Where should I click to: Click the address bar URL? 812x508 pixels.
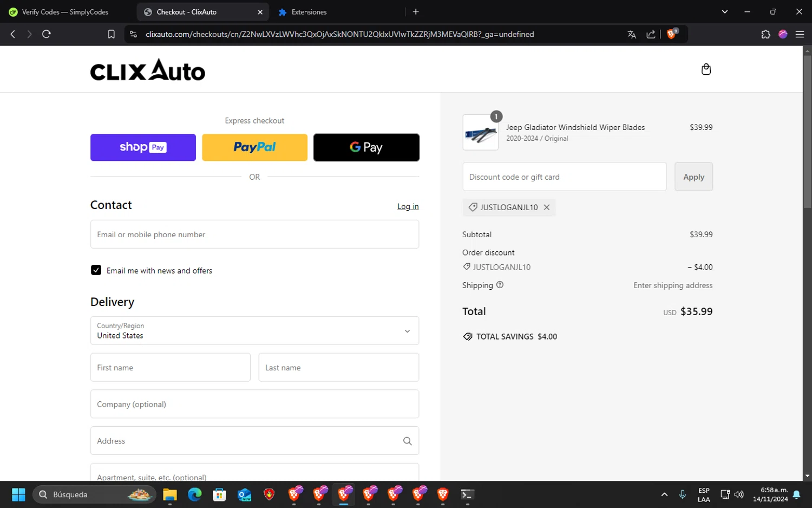click(339, 34)
